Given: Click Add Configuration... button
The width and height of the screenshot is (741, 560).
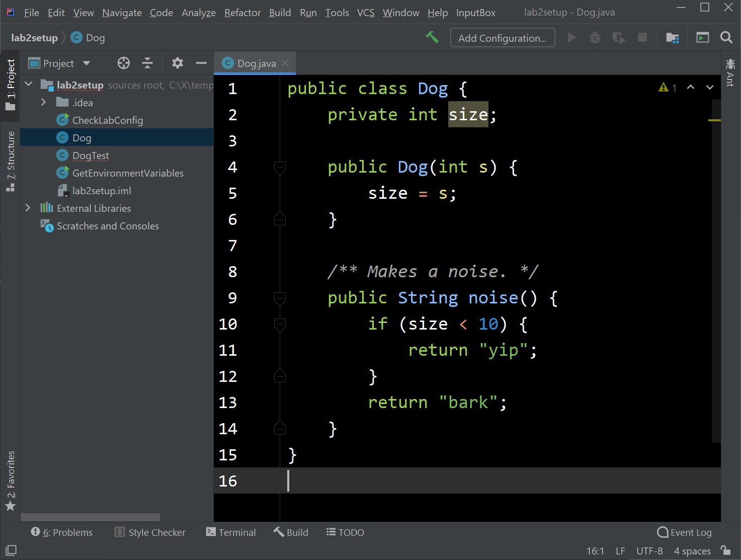Looking at the screenshot, I should pos(503,38).
